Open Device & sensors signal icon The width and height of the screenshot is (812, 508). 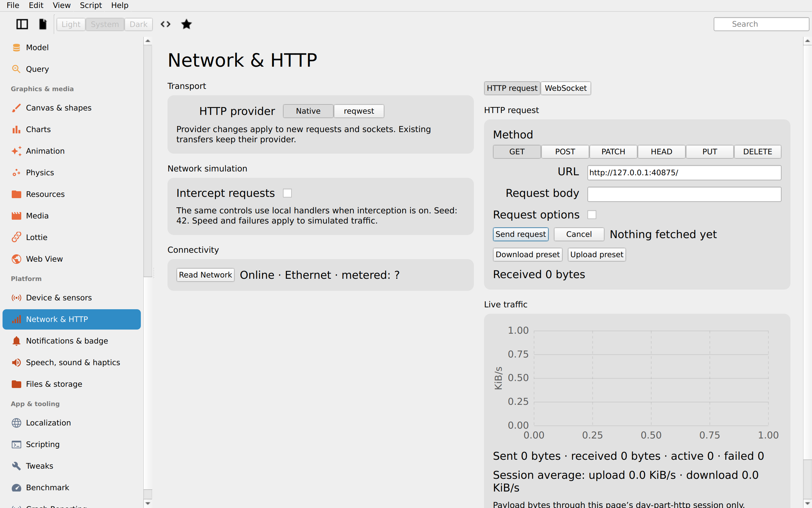[16, 298]
